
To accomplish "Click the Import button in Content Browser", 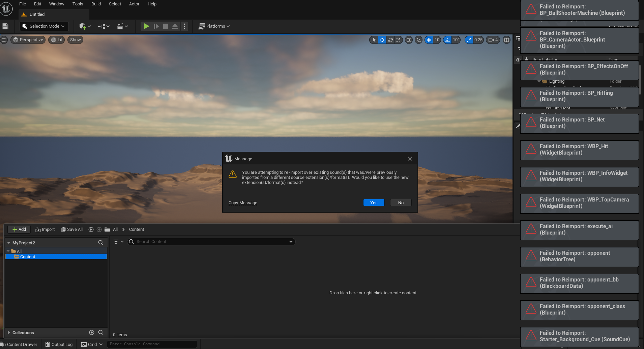I will (x=45, y=230).
